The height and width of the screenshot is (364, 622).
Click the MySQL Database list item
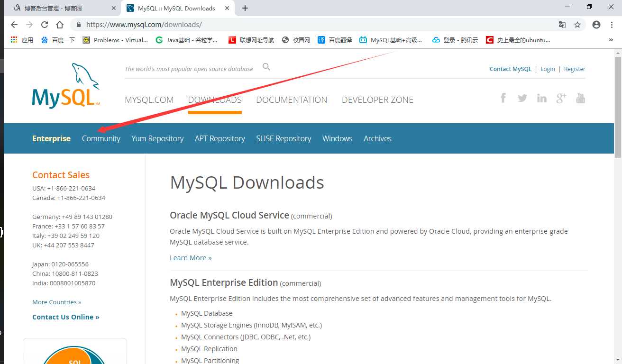(207, 313)
